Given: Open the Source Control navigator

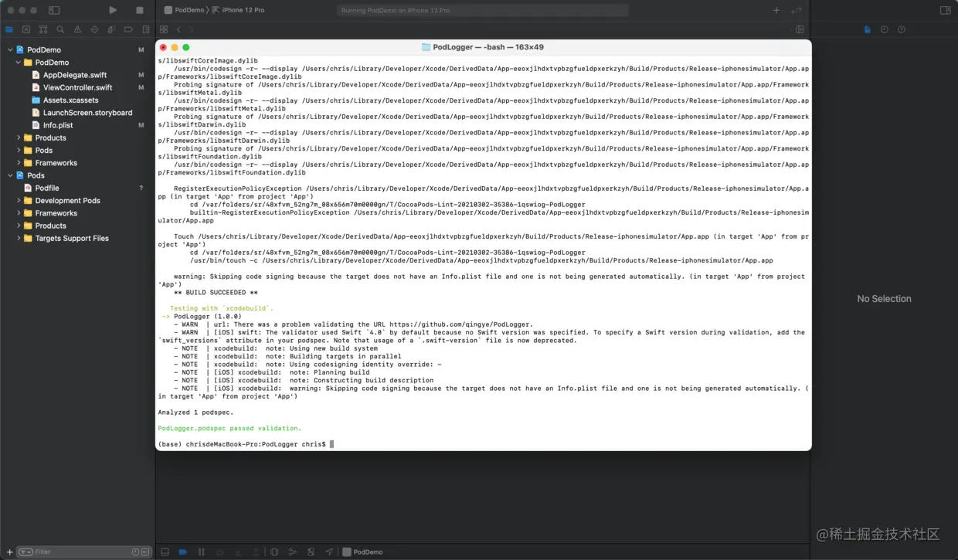Looking at the screenshot, I should pos(26,29).
